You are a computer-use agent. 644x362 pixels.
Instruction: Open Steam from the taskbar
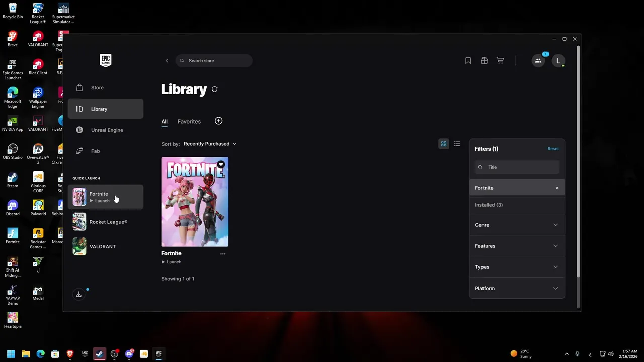[x=100, y=354]
